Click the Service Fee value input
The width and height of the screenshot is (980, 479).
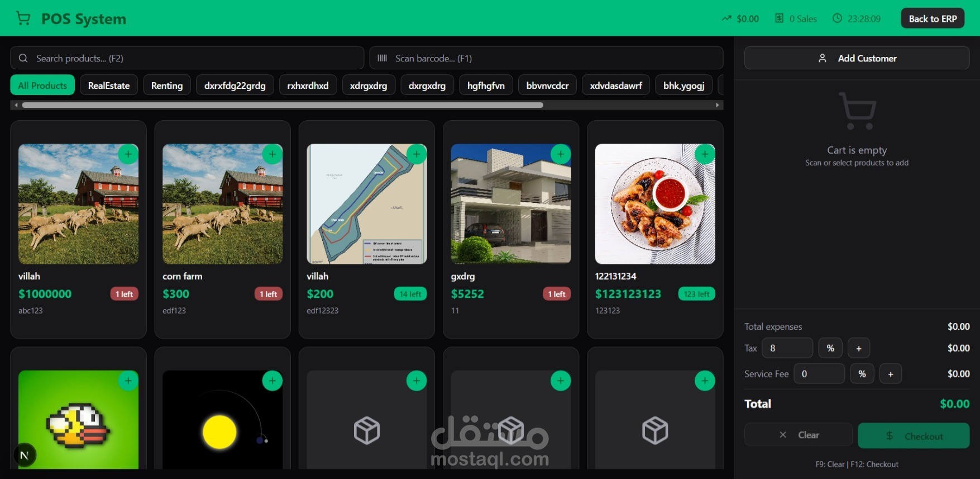point(819,374)
